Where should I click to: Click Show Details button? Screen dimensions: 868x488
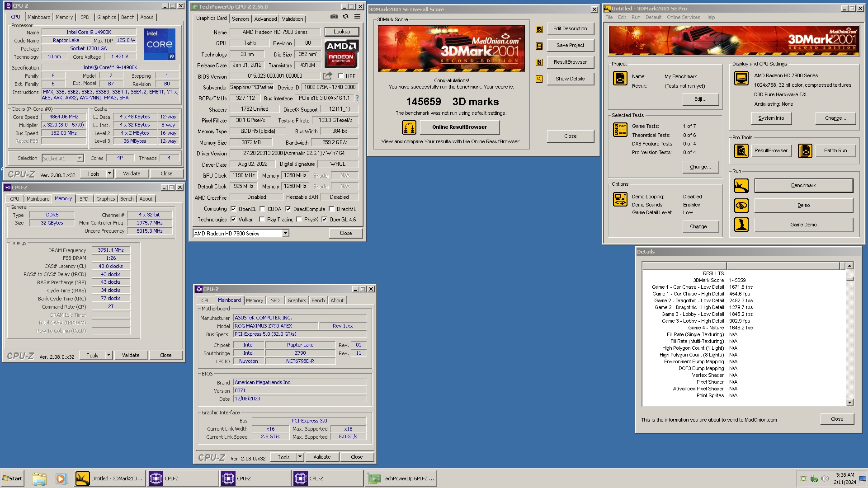[x=570, y=79]
